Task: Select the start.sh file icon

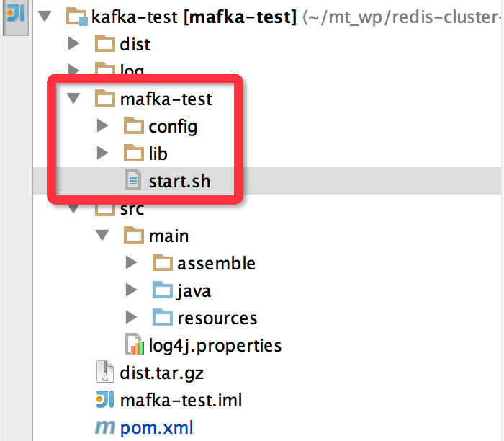Action: coord(133,179)
